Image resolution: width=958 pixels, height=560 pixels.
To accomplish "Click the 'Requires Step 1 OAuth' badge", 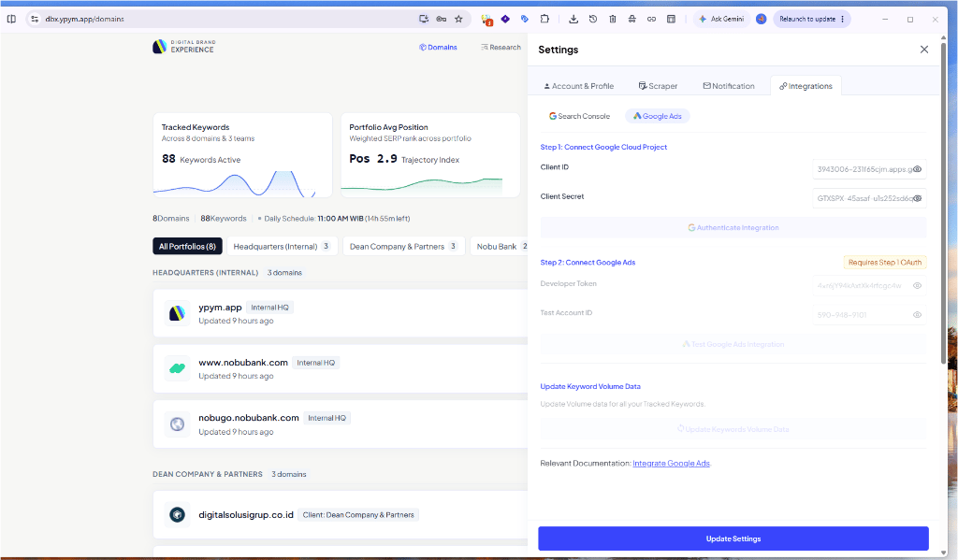I will coord(885,262).
